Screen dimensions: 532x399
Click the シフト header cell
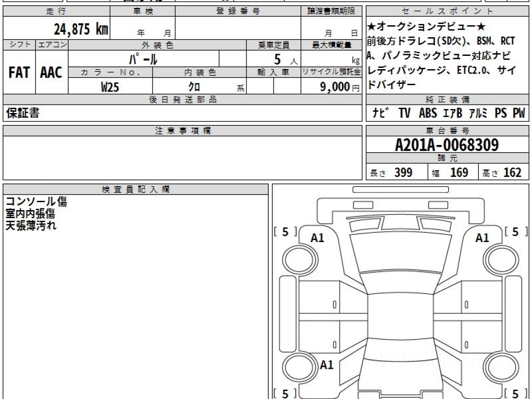point(20,45)
